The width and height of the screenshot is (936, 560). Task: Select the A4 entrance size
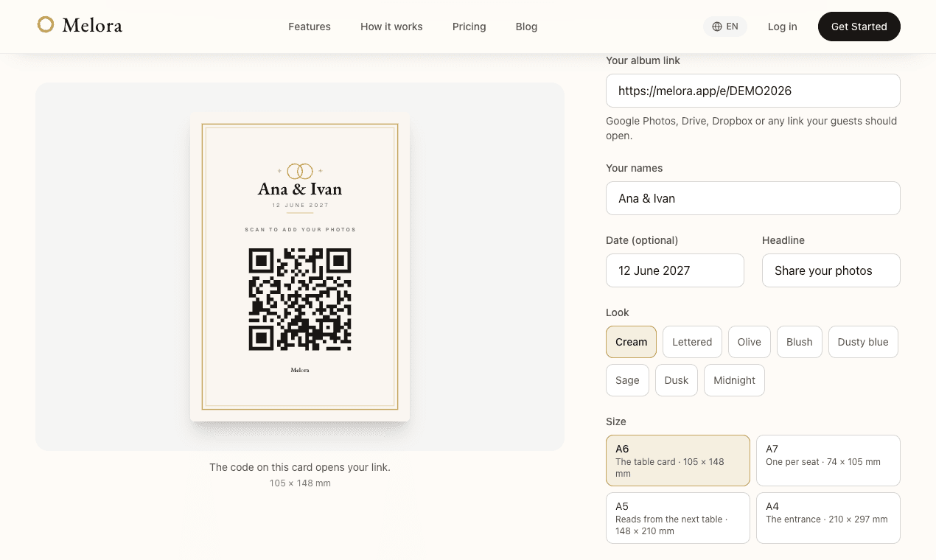click(828, 518)
